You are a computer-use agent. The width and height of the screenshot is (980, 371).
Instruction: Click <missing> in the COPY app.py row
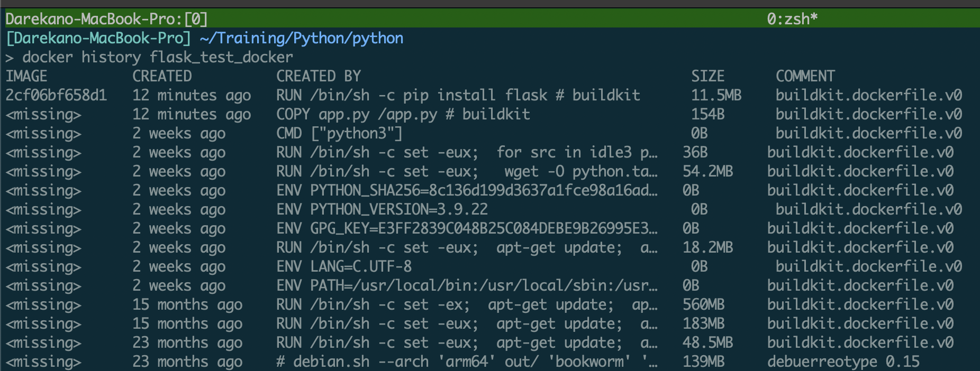coord(43,114)
